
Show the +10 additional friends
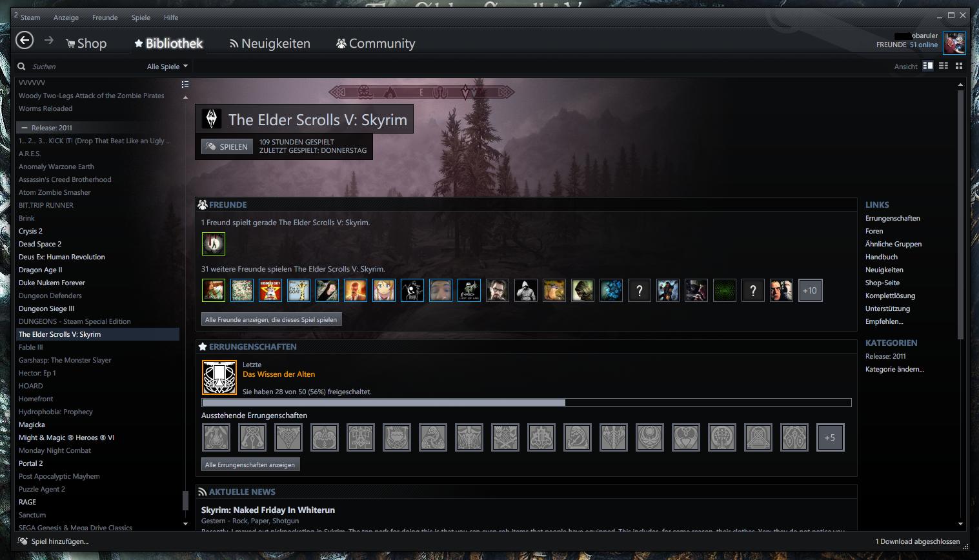click(x=810, y=290)
